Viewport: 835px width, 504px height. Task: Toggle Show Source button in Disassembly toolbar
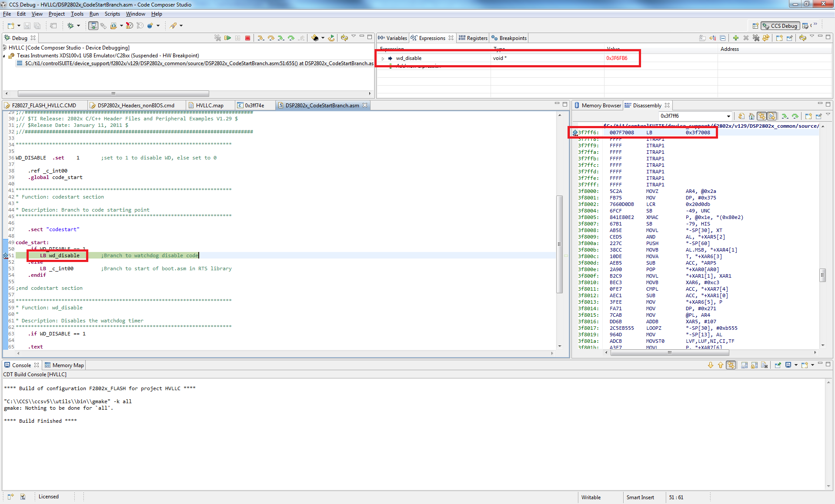(772, 116)
